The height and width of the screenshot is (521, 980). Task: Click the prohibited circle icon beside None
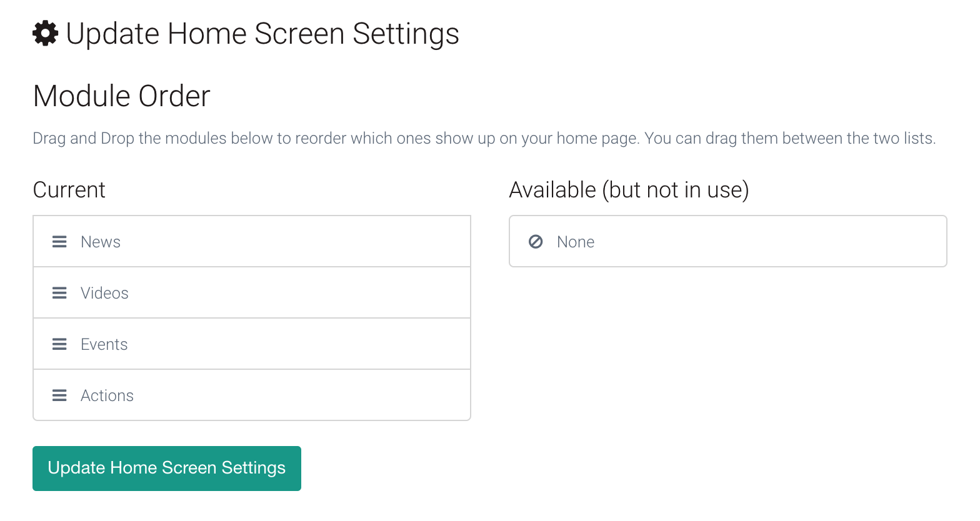[536, 242]
